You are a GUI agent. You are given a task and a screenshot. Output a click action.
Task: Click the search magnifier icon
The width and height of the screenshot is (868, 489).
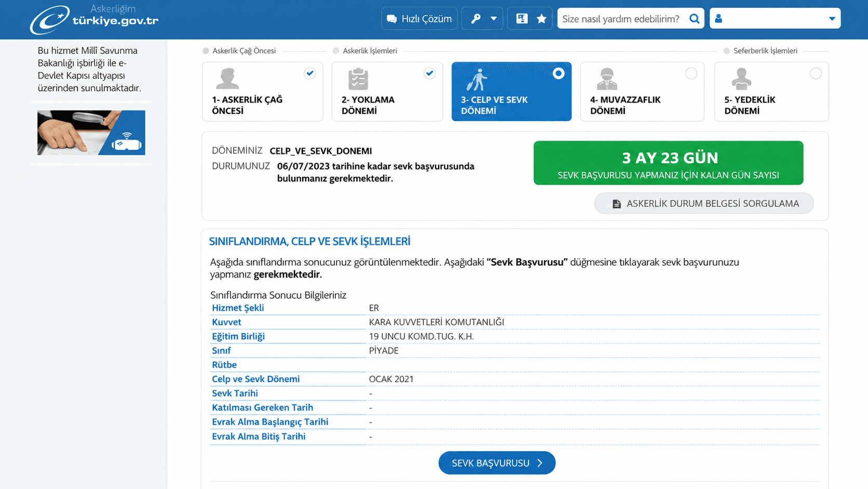pyautogui.click(x=694, y=19)
